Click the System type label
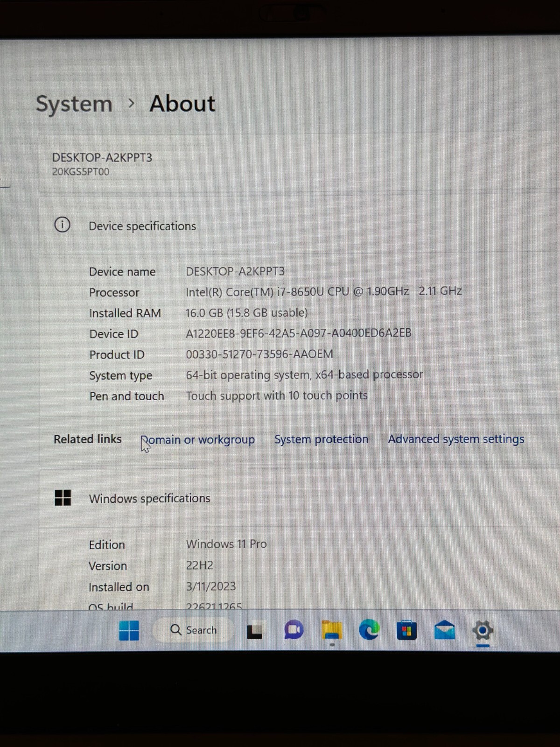This screenshot has width=560, height=747. pyautogui.click(x=121, y=375)
